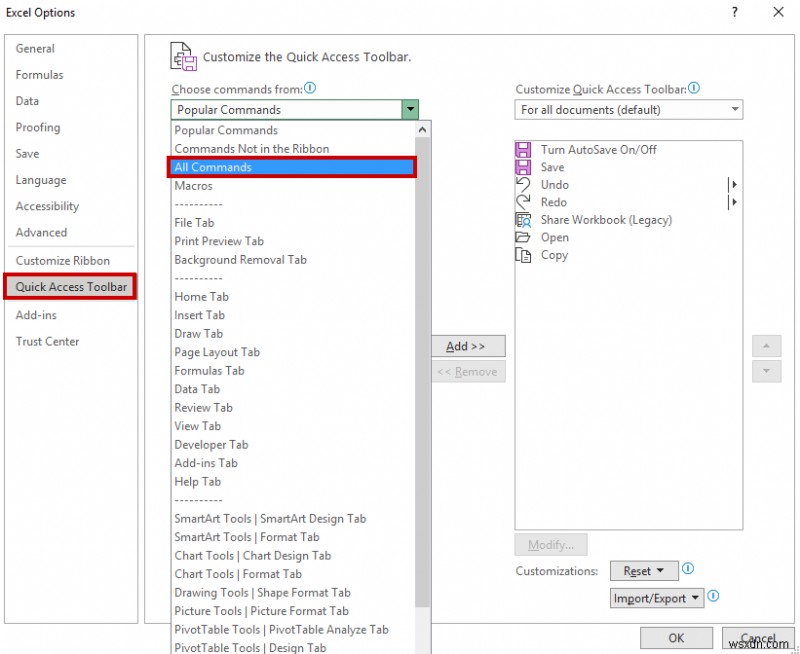The height and width of the screenshot is (654, 800).
Task: Select the Share Workbook (Legacy) icon
Action: [524, 220]
